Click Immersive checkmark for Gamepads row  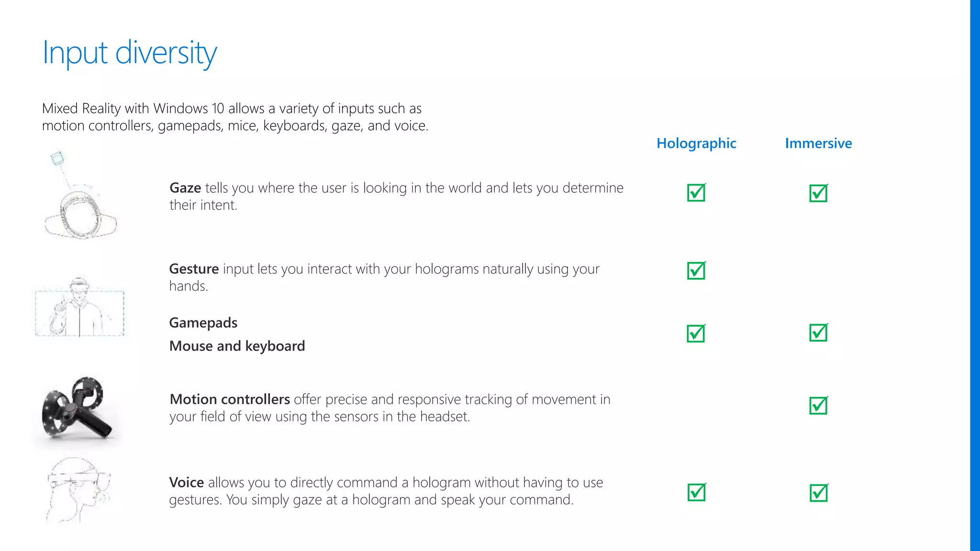coord(818,332)
